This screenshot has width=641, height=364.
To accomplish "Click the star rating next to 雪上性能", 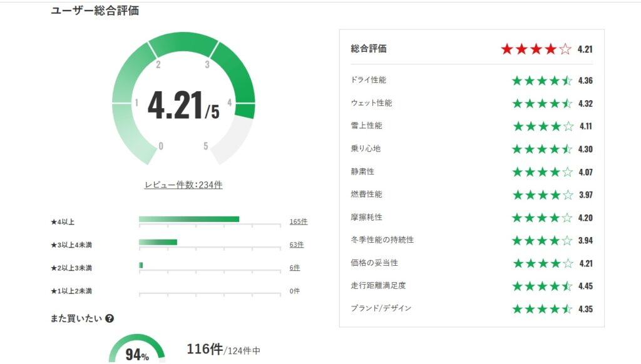I will (x=543, y=126).
